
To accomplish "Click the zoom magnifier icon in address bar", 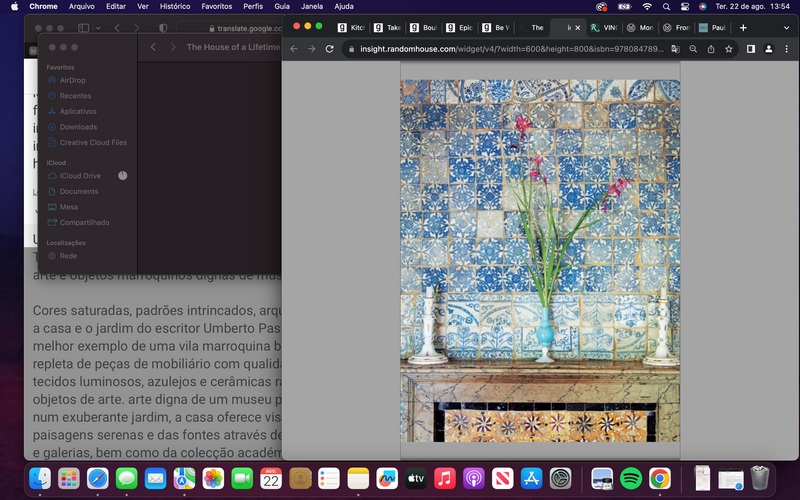I will [693, 48].
